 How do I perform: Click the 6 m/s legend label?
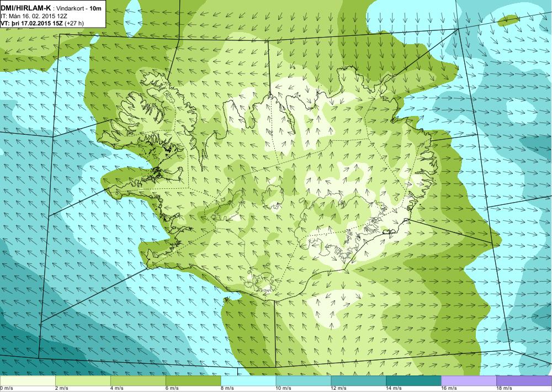click(172, 388)
